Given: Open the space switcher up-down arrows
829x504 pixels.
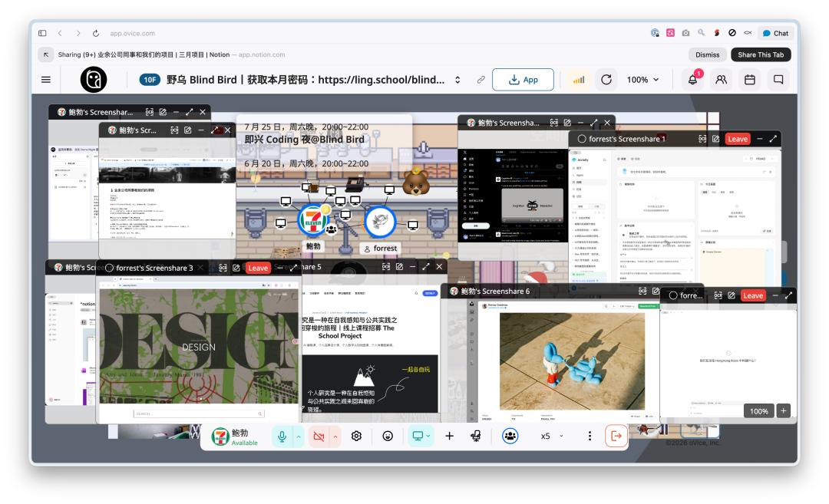Looking at the screenshot, I should (x=457, y=80).
